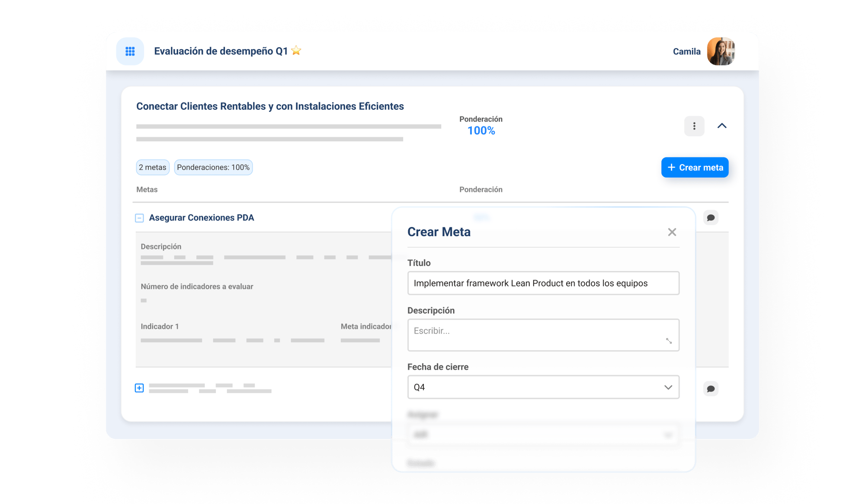Image resolution: width=865 pixels, height=504 pixels.
Task: Click the objective title Conectar Clientes Rentables
Action: pyautogui.click(x=270, y=106)
